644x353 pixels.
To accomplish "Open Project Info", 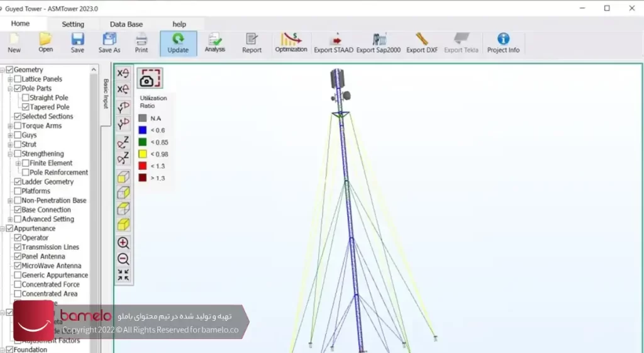I will tap(503, 43).
